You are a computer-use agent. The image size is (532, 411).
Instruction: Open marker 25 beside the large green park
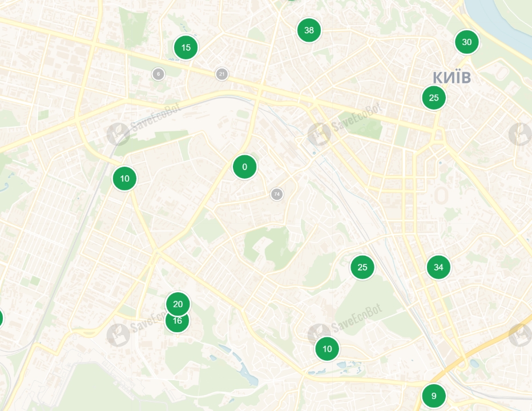coord(362,267)
